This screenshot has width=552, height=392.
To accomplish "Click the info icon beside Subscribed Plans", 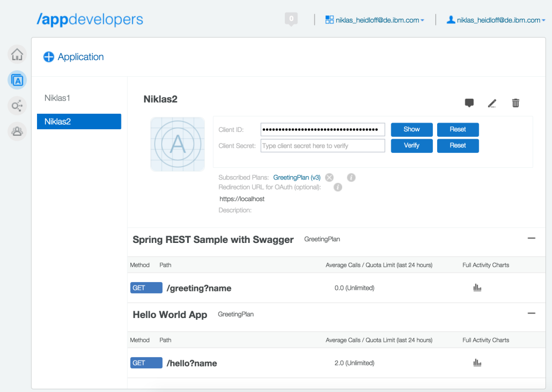I will click(351, 177).
